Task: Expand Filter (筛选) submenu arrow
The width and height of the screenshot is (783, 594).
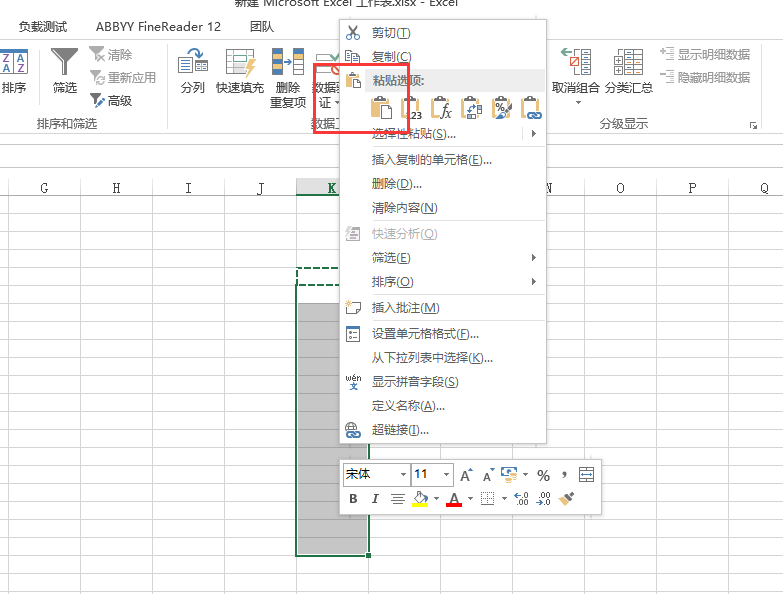Action: [x=534, y=258]
